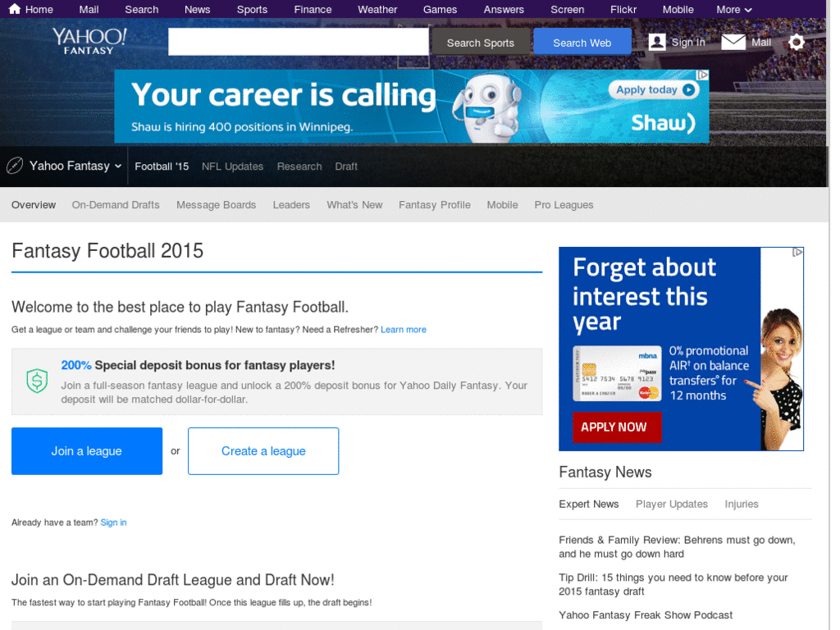Click the 200% Special deposit bonus heading
Screen dimensions: 840x630
(x=198, y=365)
